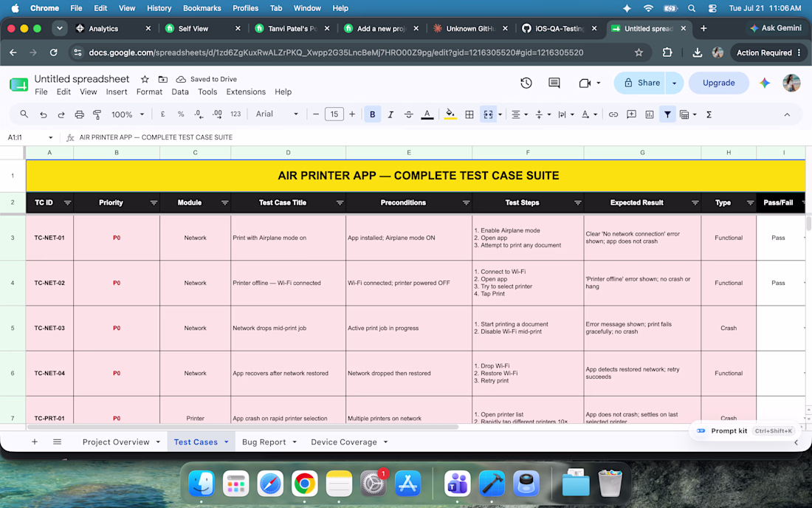Image resolution: width=812 pixels, height=508 pixels.
Task: Switch to the Bug Report sheet tab
Action: click(264, 442)
